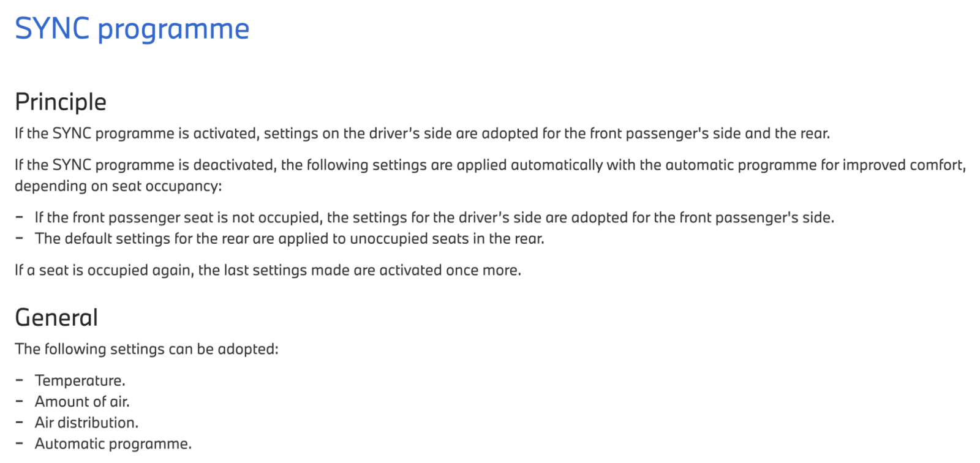Click the 'Air distribution' list item
Viewport: 980px width, 463px height.
86,423
